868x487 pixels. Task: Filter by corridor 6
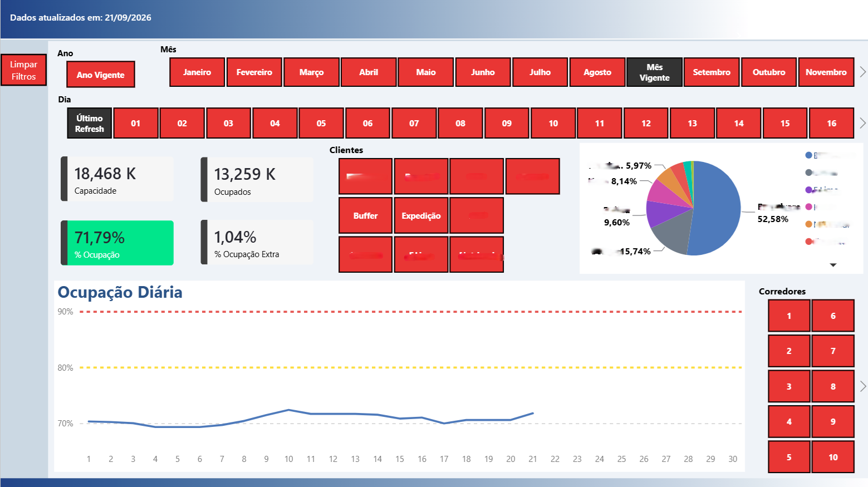tap(833, 316)
